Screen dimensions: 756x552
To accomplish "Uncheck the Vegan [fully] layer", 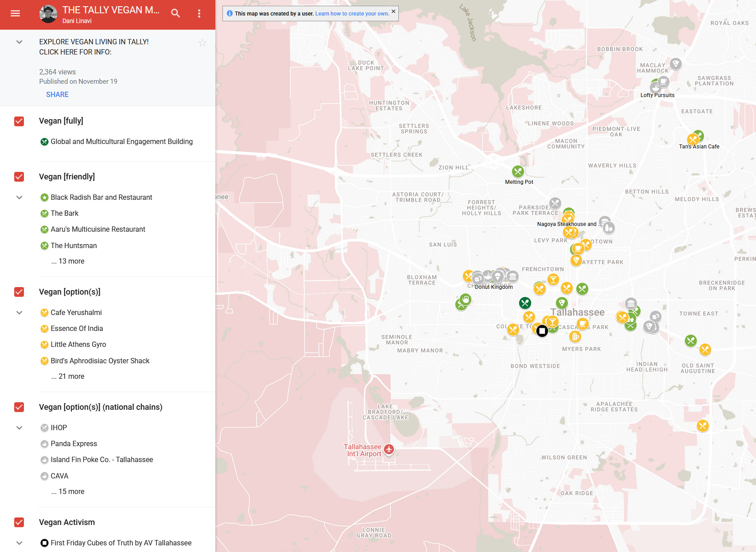I will click(x=19, y=121).
